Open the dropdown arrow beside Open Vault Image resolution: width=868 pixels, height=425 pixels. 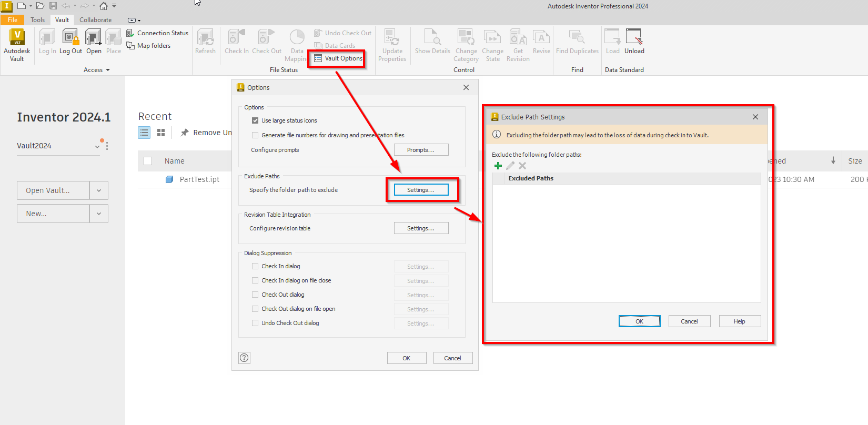pyautogui.click(x=99, y=190)
